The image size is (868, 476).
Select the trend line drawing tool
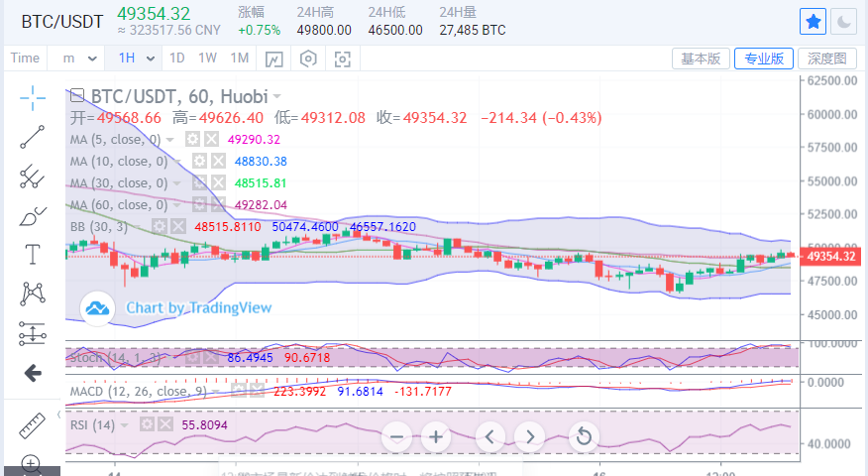click(33, 137)
